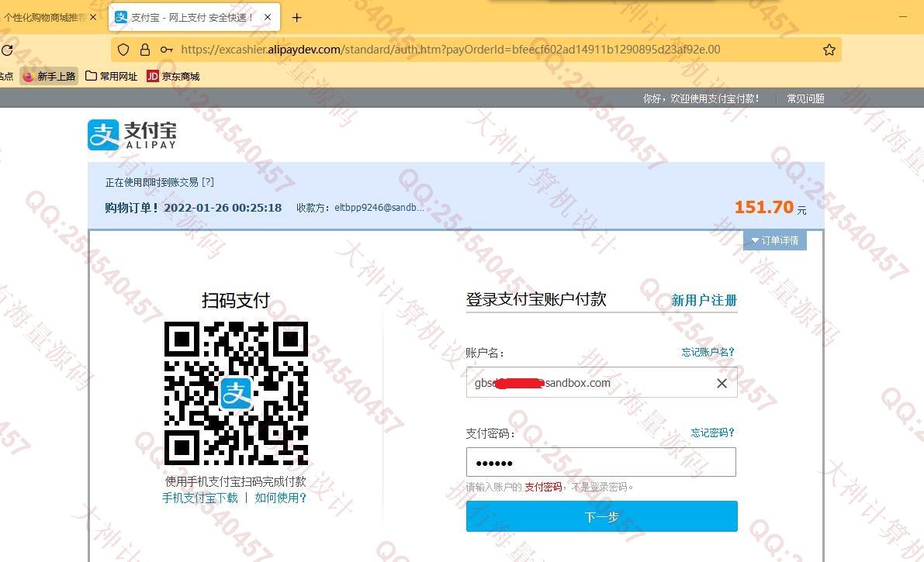
Task: Minimize the browser window
Action: [x=903, y=17]
